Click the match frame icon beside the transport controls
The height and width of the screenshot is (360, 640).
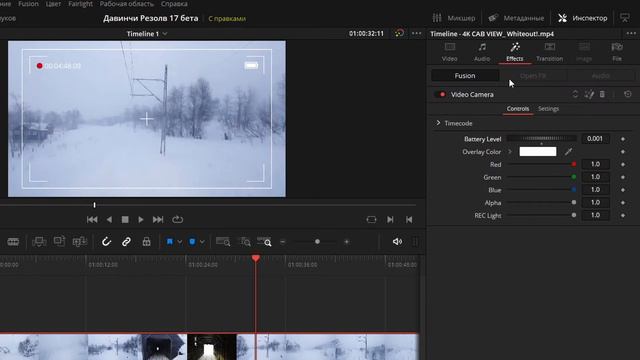371,220
